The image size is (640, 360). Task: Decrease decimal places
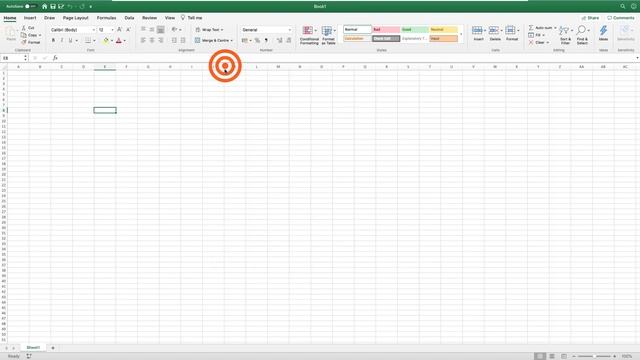click(289, 40)
